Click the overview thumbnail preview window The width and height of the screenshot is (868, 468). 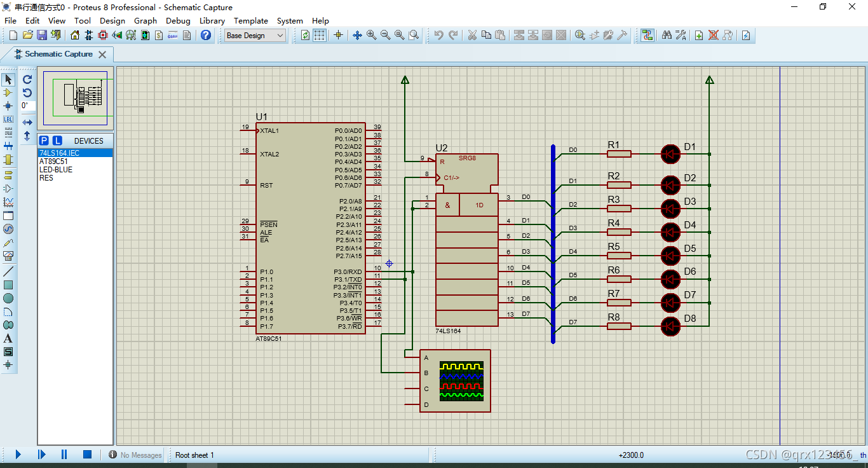(76, 99)
